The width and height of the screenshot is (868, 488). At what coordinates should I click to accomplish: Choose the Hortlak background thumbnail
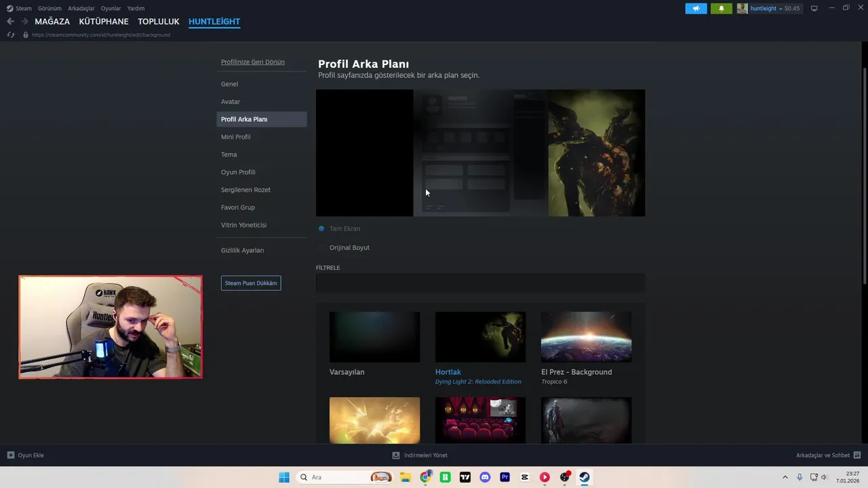coord(480,337)
